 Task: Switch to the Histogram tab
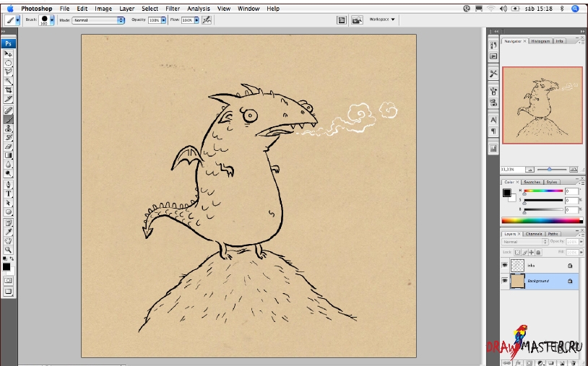pos(540,41)
